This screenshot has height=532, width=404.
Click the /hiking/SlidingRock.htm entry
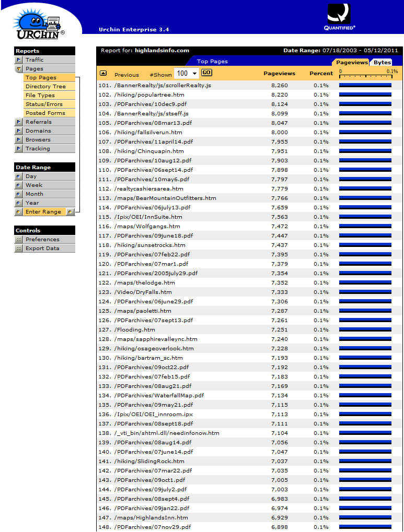pyautogui.click(x=149, y=461)
